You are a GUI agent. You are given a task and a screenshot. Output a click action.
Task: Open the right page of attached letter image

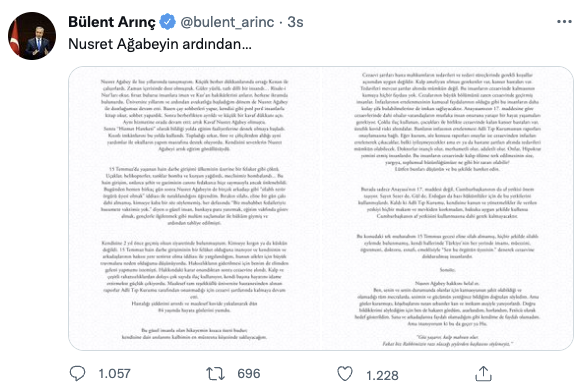(448, 209)
